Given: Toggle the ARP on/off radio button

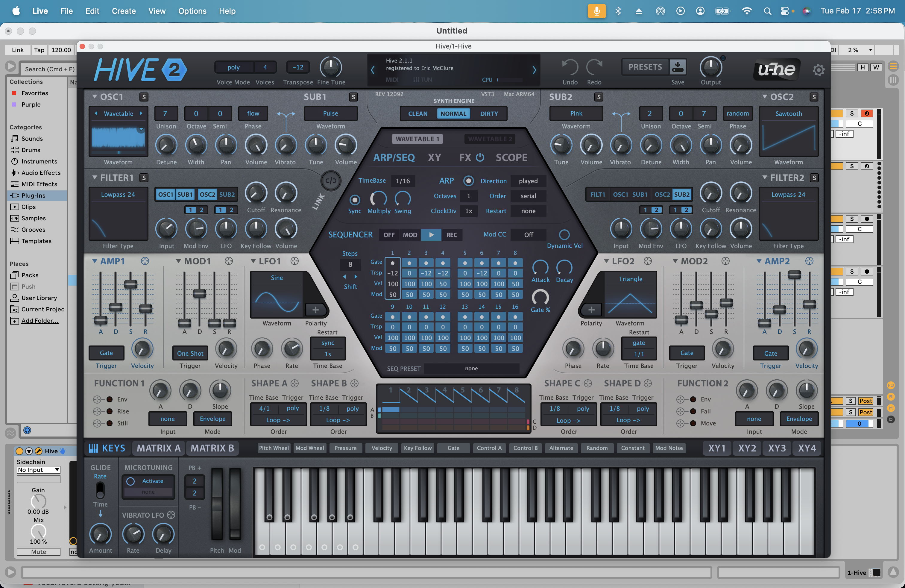Looking at the screenshot, I should (x=468, y=181).
